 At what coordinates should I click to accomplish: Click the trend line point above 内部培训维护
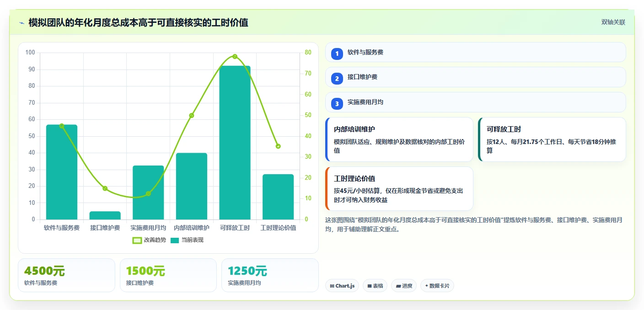coord(192,115)
